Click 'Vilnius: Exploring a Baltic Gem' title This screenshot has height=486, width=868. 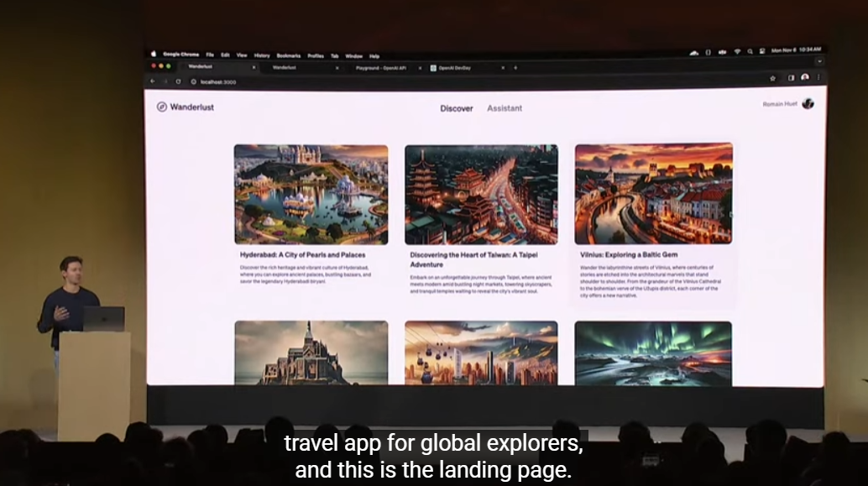point(629,254)
